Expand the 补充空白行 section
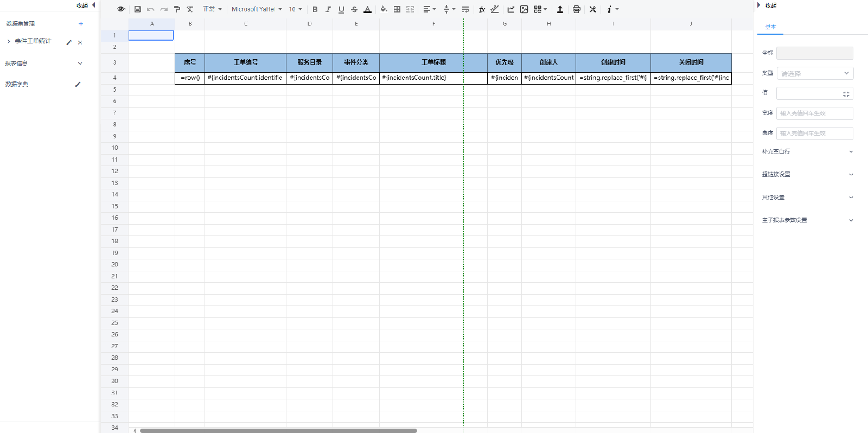Viewport: 868px width, 433px height. pos(807,151)
